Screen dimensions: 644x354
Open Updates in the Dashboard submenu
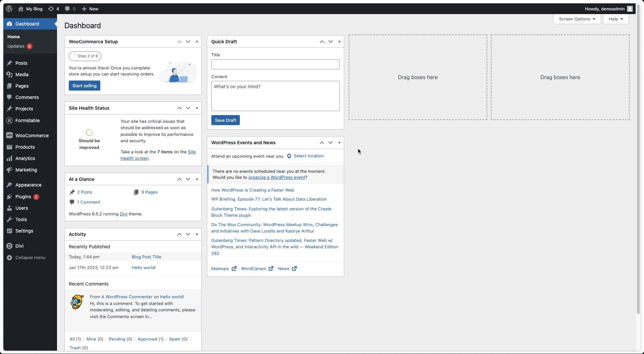20,46
